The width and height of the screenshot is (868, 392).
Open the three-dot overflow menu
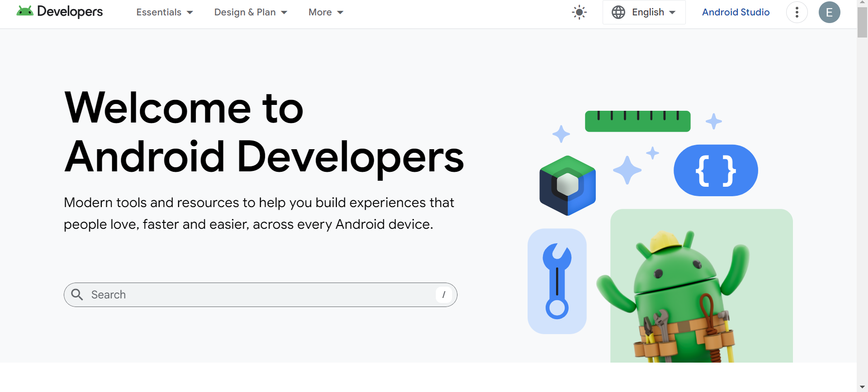[797, 12]
